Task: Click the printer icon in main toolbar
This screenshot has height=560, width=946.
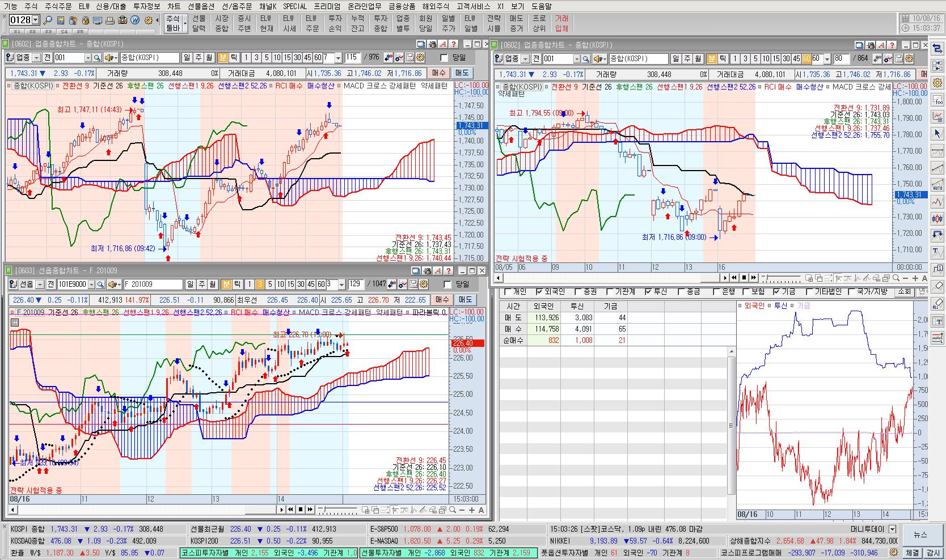Action: click(110, 20)
